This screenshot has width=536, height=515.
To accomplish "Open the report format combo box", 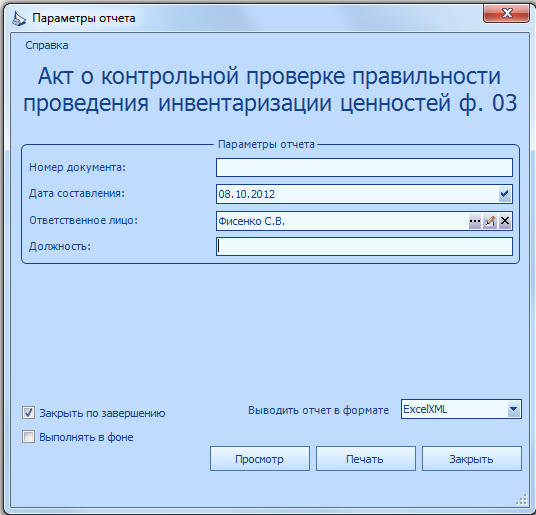I will [461, 409].
